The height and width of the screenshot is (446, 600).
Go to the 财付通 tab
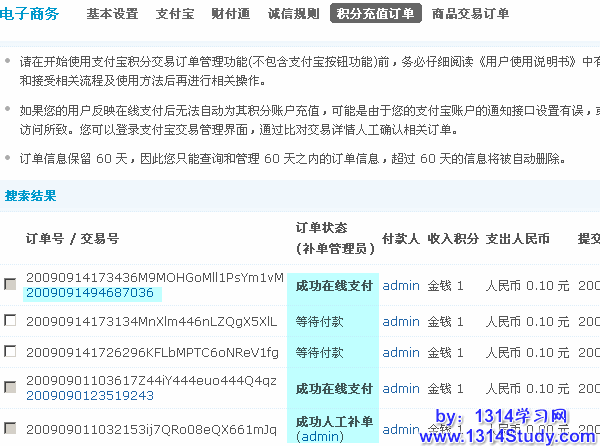click(231, 14)
